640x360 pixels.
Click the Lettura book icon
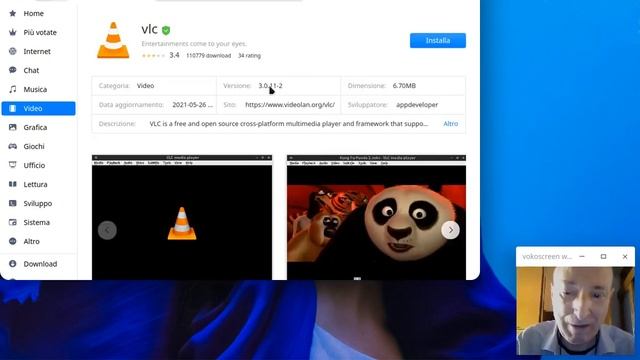click(x=13, y=184)
